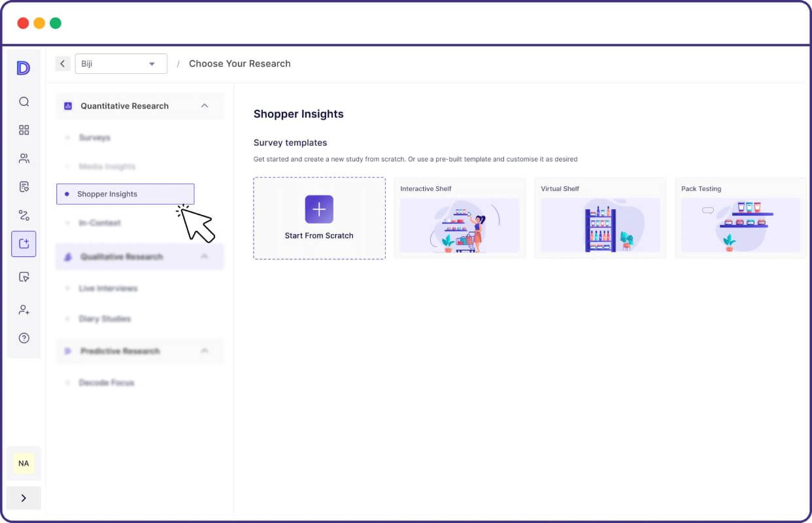Screen dimensions: 812x523
Task: Click the Quantitative Research bar chart icon
Action: tap(68, 106)
